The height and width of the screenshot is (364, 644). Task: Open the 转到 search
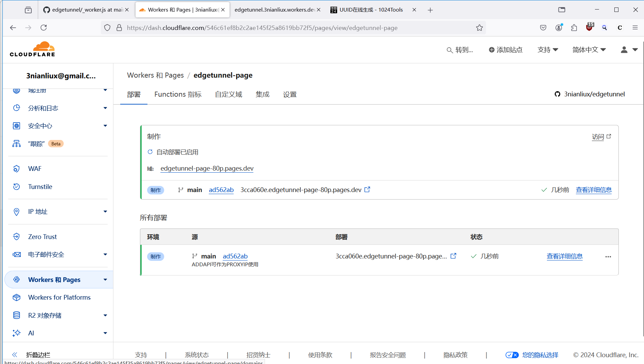point(460,50)
